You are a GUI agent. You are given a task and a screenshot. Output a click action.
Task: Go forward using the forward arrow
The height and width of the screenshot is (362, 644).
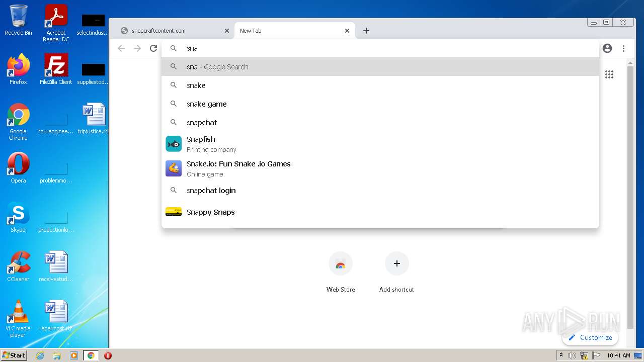tap(137, 48)
